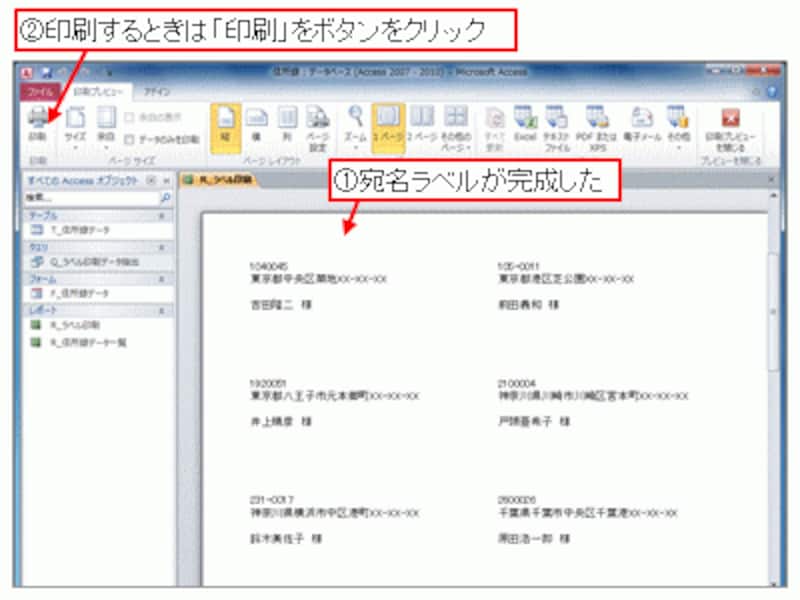Click the search magnifier icon in navigation pane
Viewport: 800px width, 600px height.
[x=165, y=197]
